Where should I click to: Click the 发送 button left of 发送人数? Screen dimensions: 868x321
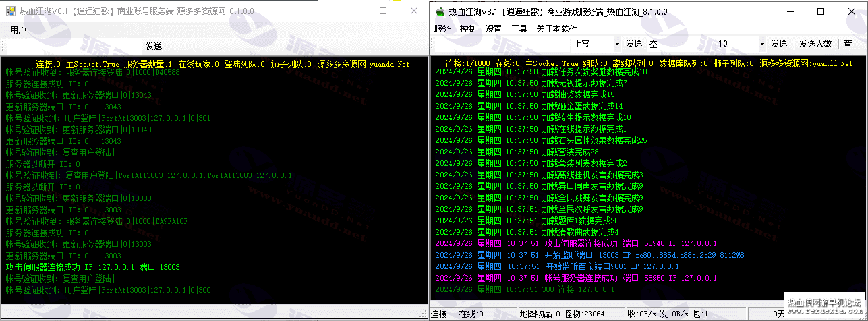tap(779, 44)
